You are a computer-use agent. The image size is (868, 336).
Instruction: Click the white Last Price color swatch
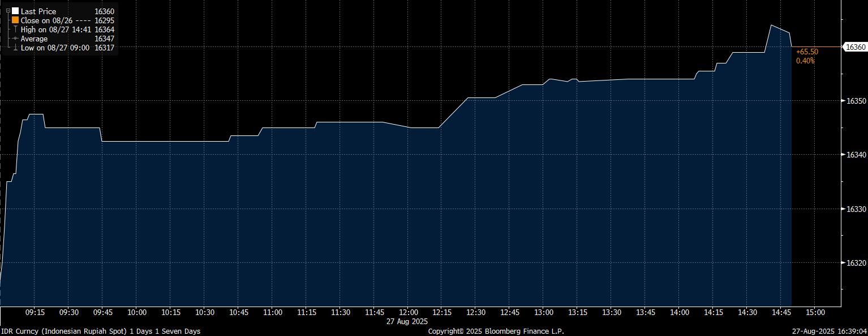pos(15,11)
